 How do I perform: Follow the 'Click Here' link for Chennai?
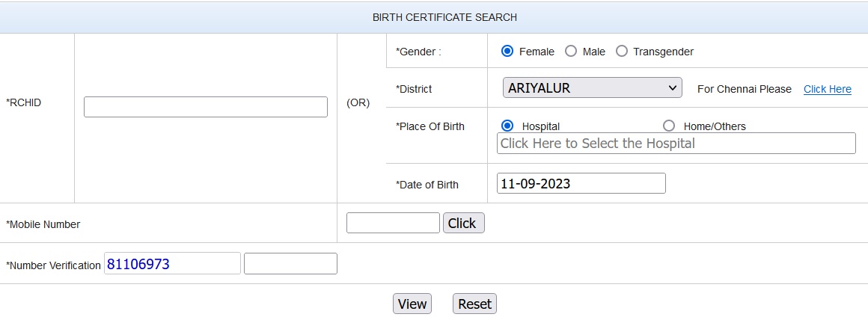827,89
